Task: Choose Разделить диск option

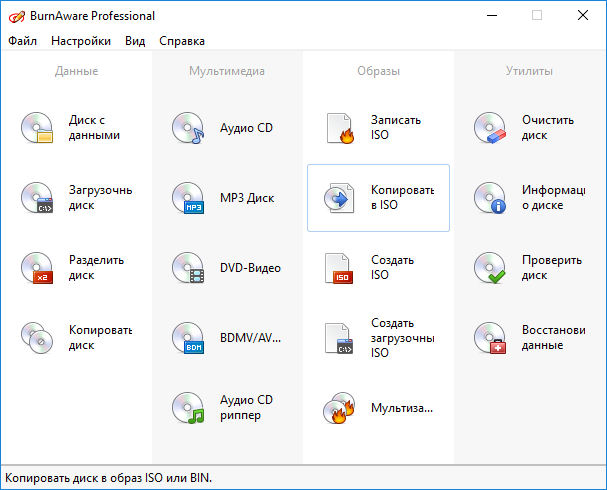Action: (x=96, y=268)
